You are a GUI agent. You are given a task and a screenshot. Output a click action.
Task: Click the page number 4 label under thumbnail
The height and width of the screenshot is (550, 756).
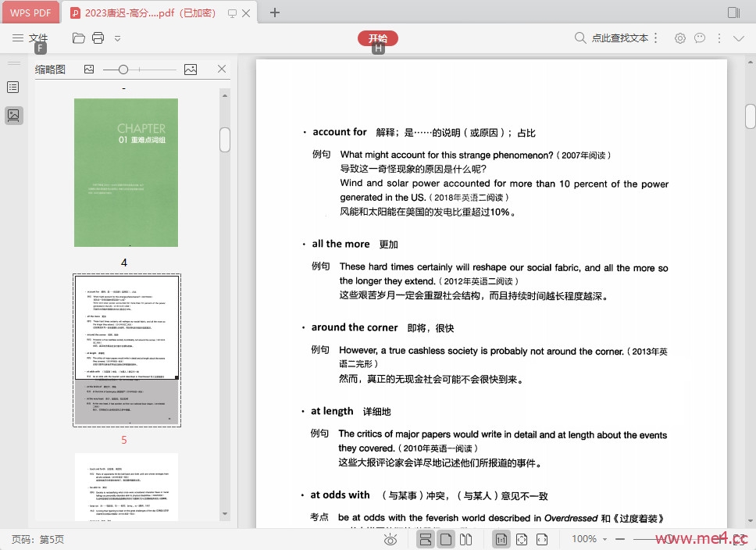(124, 262)
